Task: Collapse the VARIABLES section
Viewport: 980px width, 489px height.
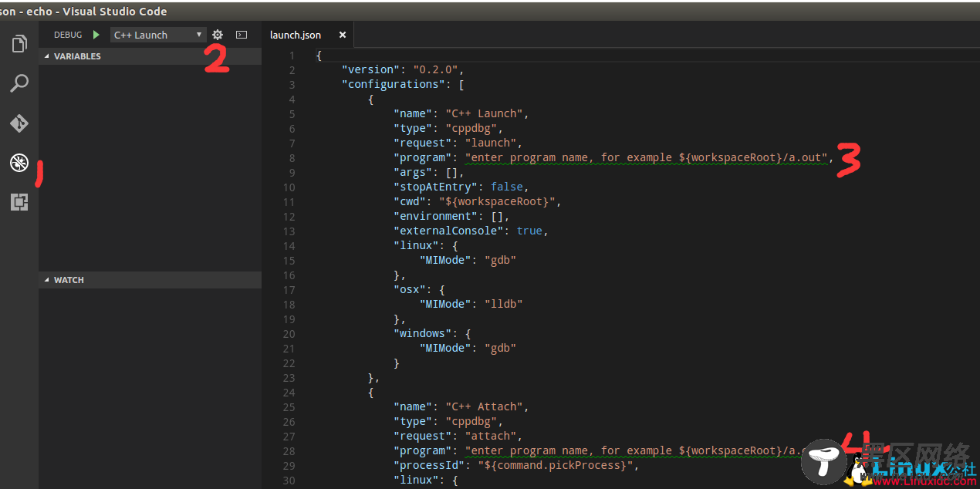Action: [x=150, y=56]
